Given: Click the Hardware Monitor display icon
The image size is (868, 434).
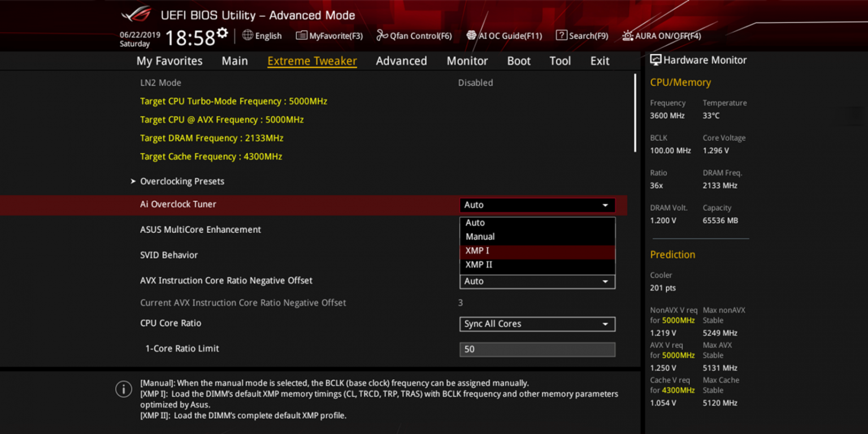Looking at the screenshot, I should pyautogui.click(x=656, y=60).
